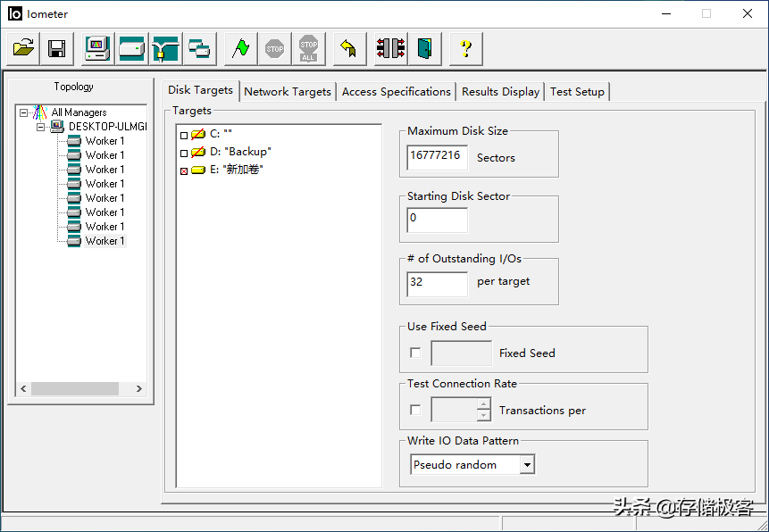Enable the Use Fixed Seed checkbox

[x=415, y=353]
